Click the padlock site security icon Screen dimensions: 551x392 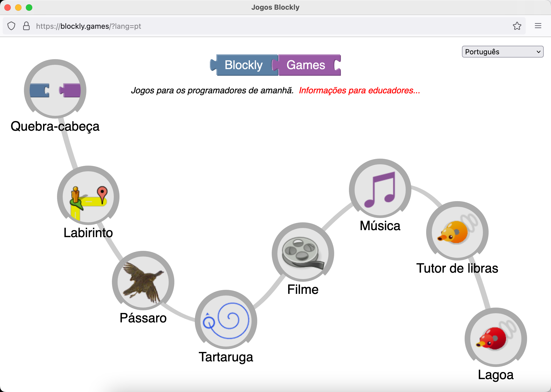tap(26, 26)
